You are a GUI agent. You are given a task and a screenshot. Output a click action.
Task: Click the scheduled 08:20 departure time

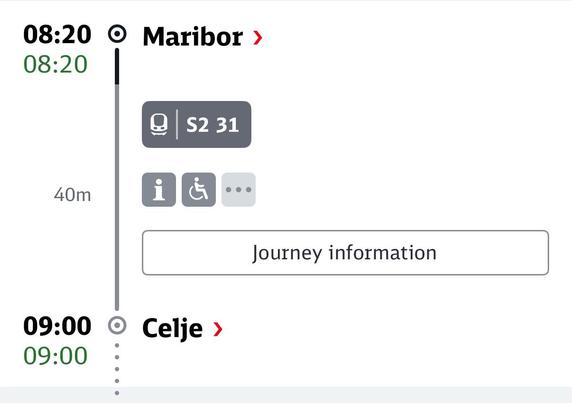[x=57, y=35]
